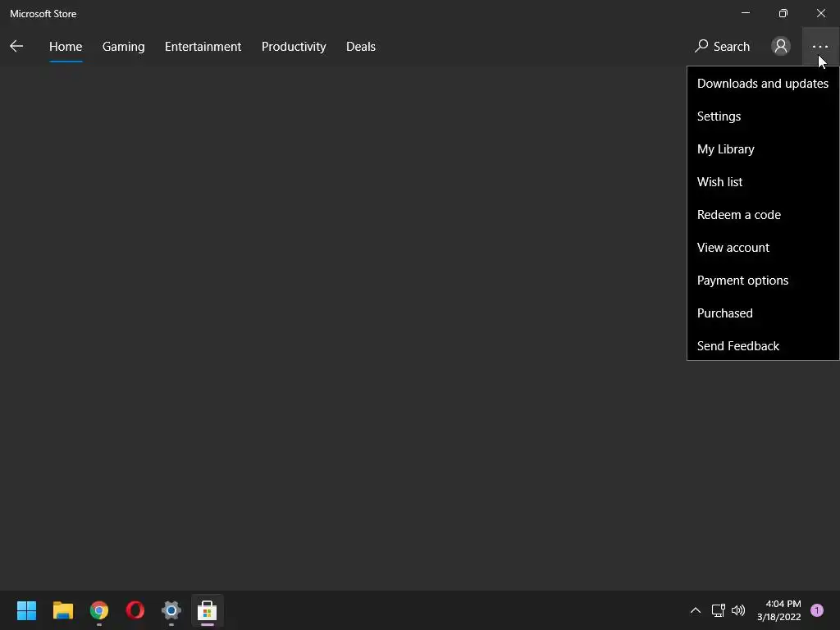The image size is (840, 630).
Task: Click the Search magnifier button
Action: click(722, 47)
